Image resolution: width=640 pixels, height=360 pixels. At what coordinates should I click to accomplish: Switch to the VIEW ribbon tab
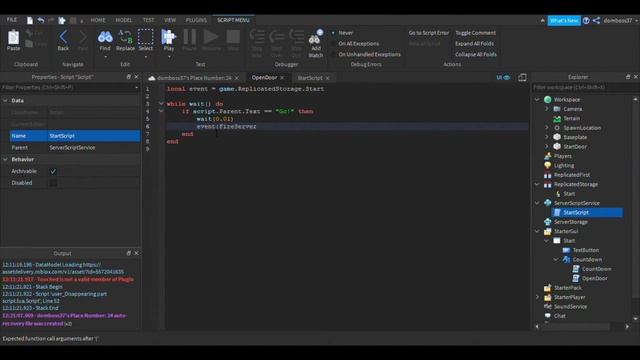coord(170,20)
